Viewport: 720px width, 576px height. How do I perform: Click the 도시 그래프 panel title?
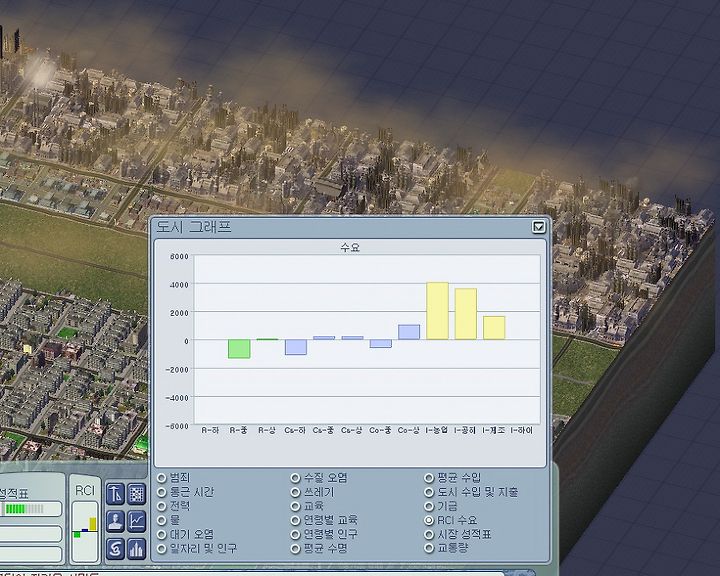tap(193, 227)
